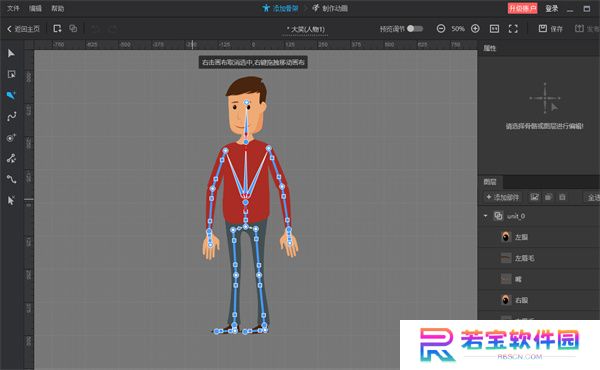Pick the pin point tool with circle icon
Viewport: 600px width, 370px height.
point(11,138)
